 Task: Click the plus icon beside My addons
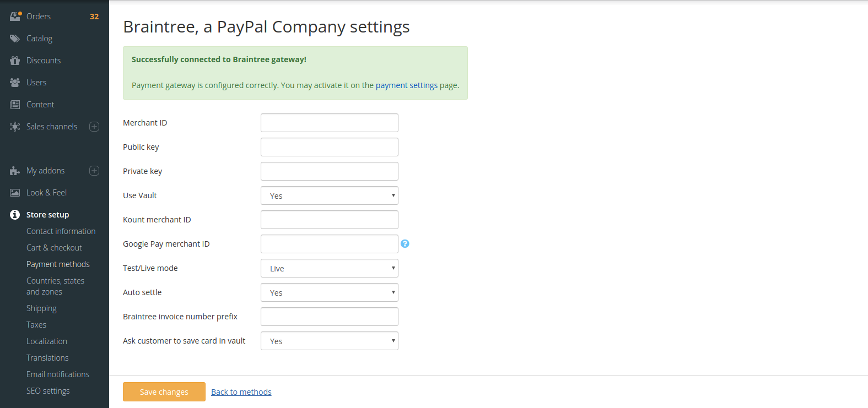click(94, 170)
